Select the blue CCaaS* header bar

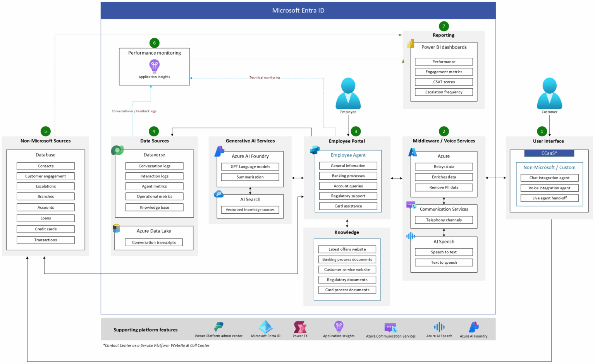(x=549, y=153)
